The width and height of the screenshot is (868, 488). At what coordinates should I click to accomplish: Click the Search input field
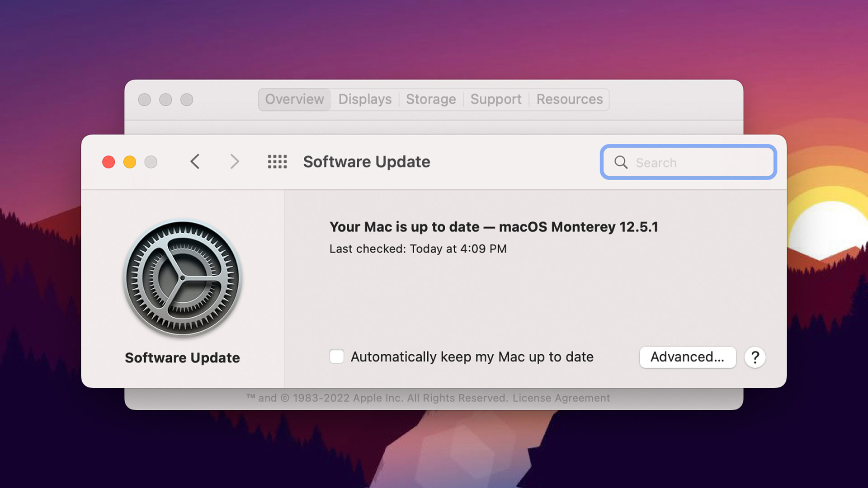[x=688, y=162]
